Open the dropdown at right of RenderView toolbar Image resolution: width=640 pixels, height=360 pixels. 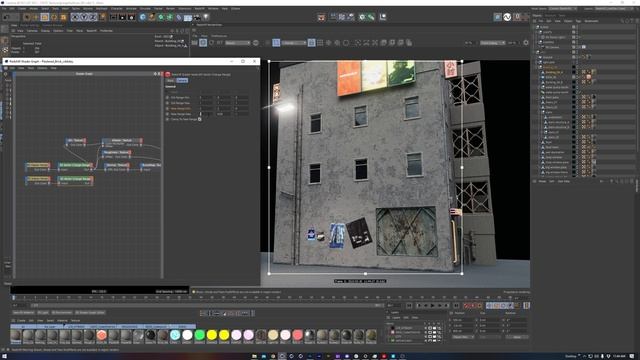point(492,42)
